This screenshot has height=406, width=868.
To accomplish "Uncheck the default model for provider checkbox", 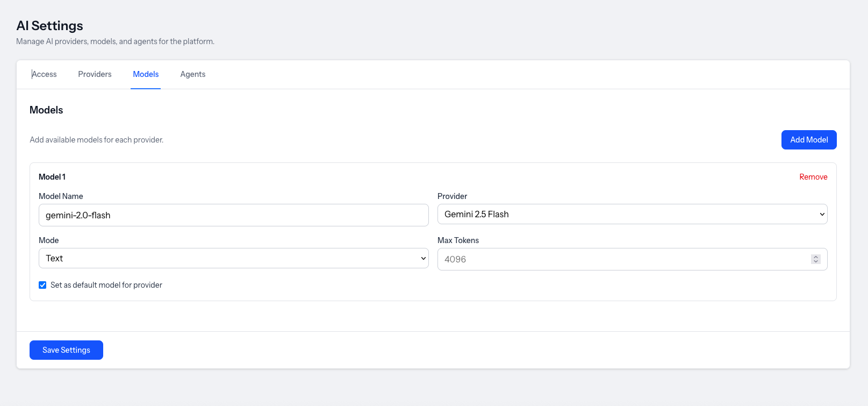I will [x=42, y=285].
